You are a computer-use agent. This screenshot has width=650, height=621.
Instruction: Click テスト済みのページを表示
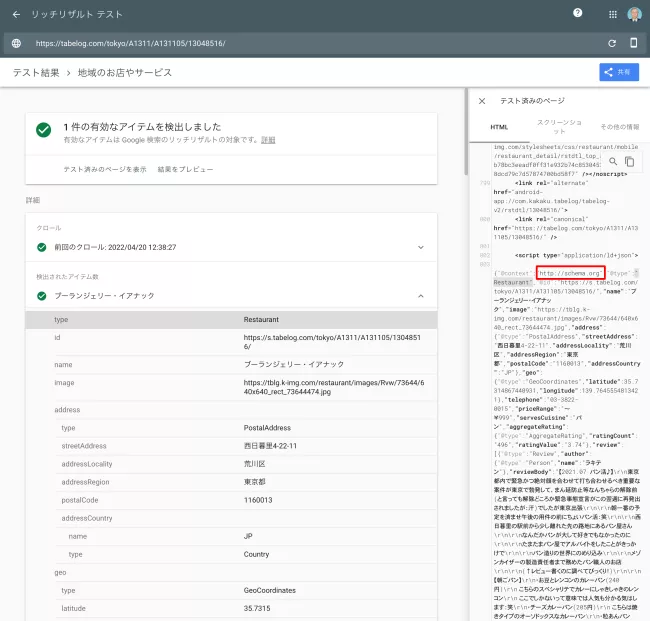tap(105, 169)
